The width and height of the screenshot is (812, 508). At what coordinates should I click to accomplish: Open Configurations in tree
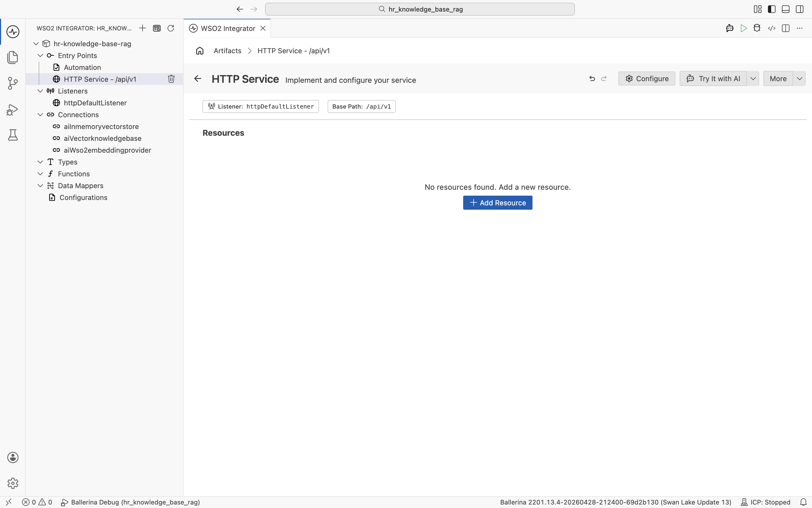pyautogui.click(x=104, y=198)
